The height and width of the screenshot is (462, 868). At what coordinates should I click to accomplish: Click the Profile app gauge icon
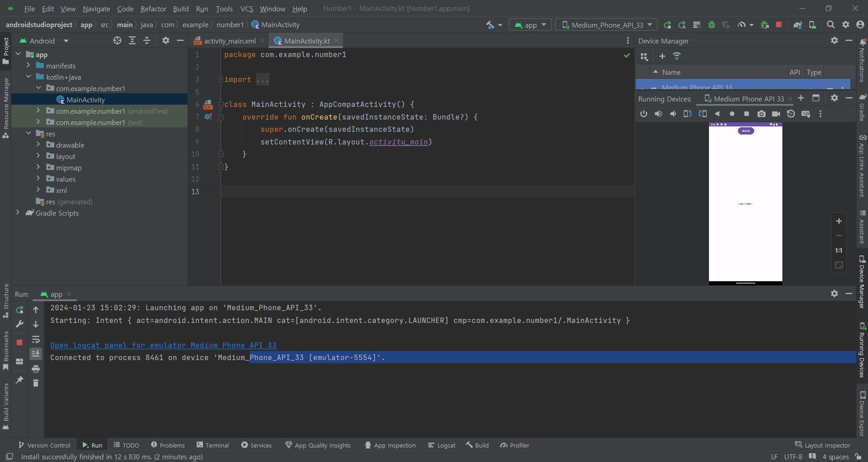[742, 25]
